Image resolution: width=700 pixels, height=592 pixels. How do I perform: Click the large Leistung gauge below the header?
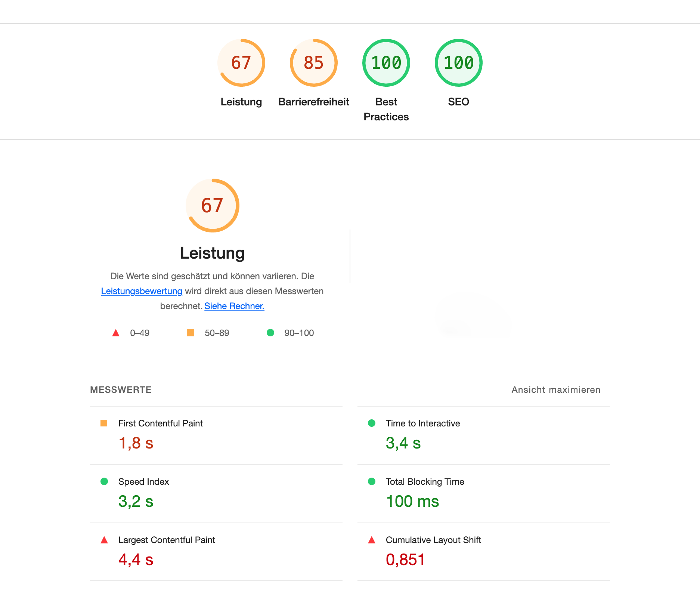click(x=213, y=206)
